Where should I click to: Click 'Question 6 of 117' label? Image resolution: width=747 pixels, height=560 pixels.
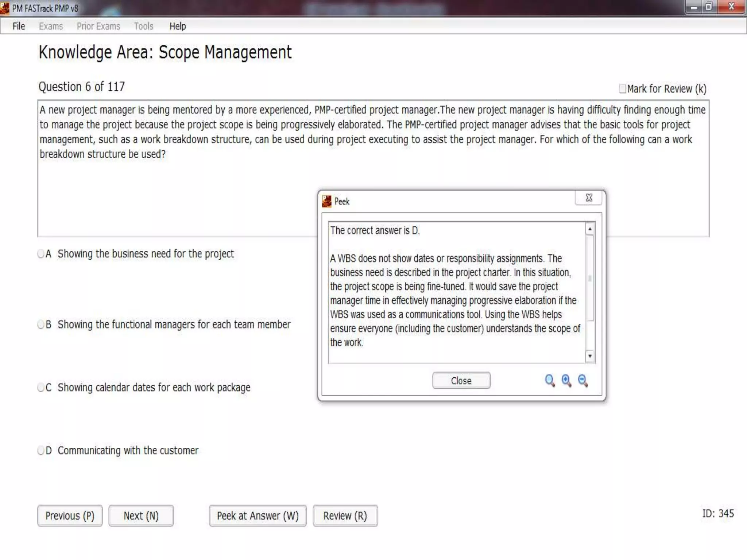[82, 87]
